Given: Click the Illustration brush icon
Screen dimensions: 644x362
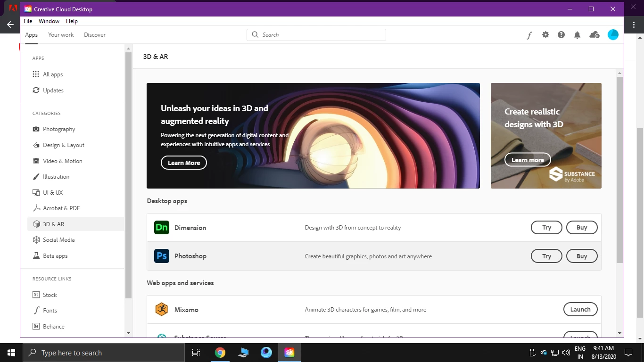Looking at the screenshot, I should (36, 177).
